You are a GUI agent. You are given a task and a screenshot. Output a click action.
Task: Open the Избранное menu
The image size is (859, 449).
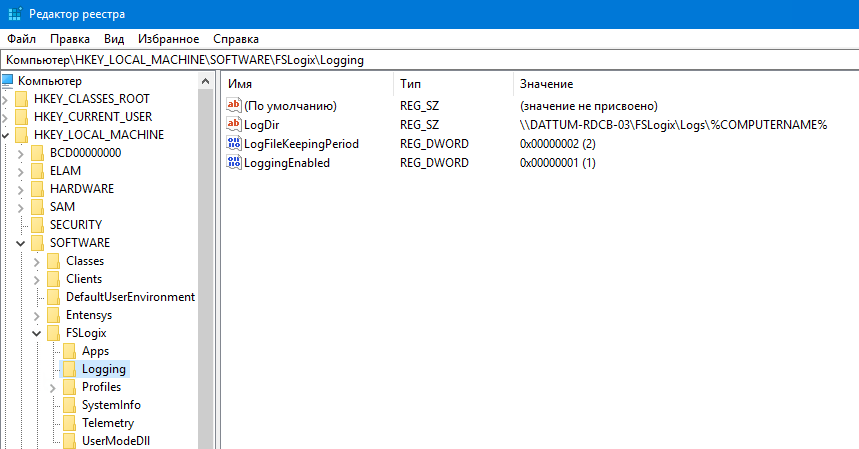pyautogui.click(x=168, y=39)
